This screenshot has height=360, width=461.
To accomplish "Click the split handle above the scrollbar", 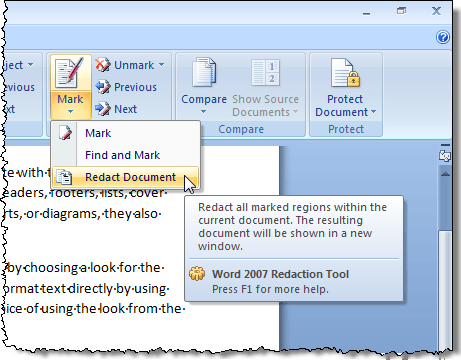I will tap(445, 145).
